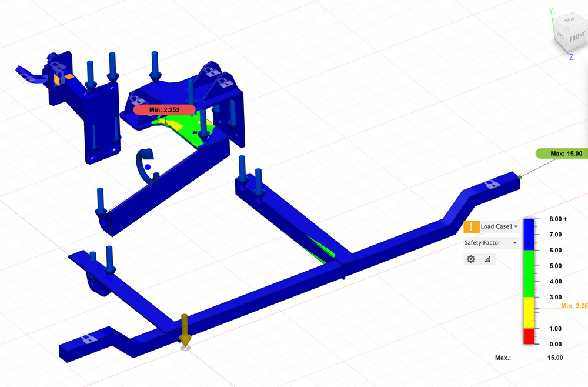Click the 3.00 legend value
Screen dimensions: 588x387
[x=556, y=297]
